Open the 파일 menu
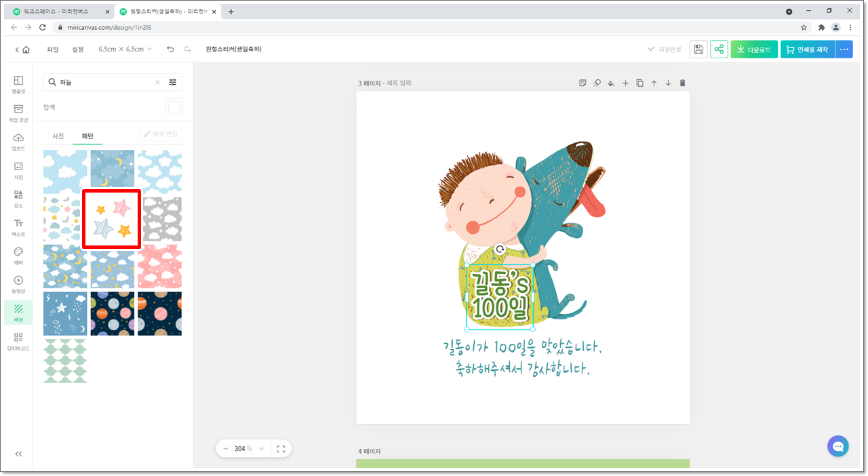 (x=53, y=49)
